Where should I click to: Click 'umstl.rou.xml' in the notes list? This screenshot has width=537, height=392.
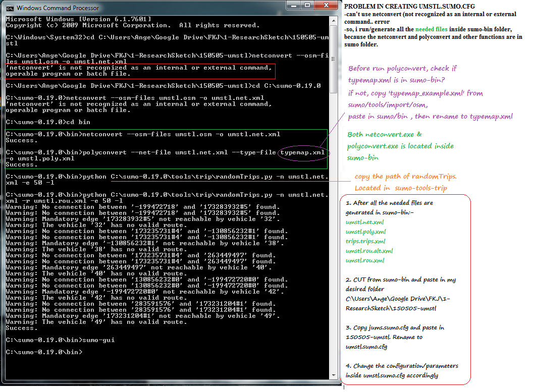coord(365,260)
